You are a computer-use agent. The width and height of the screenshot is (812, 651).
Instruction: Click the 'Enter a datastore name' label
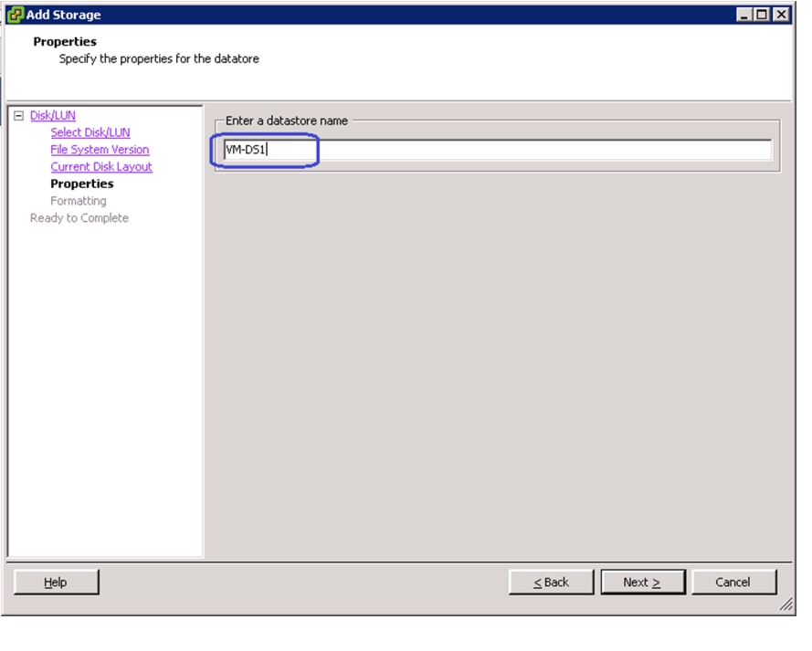[287, 121]
